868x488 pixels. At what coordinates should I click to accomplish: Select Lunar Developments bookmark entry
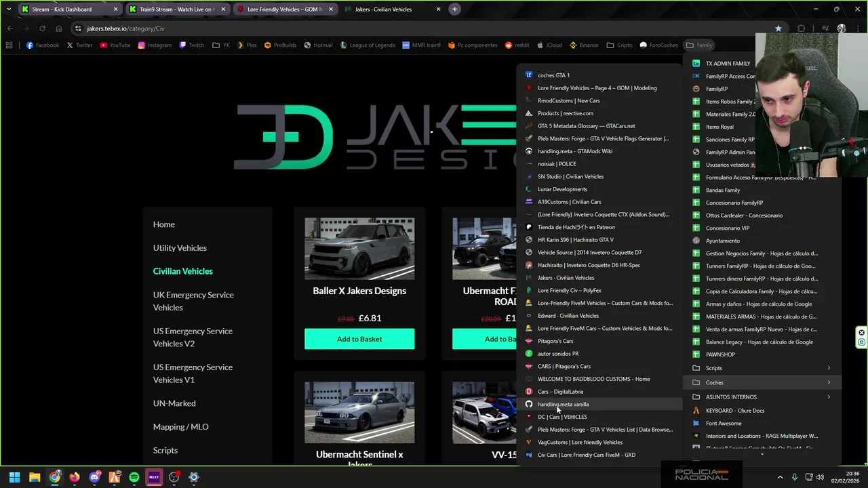[599, 189]
